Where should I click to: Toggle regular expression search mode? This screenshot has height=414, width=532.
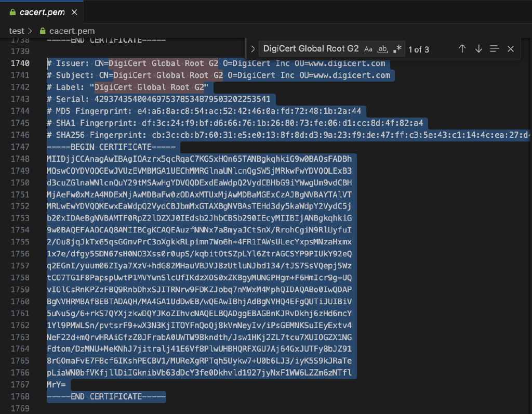pos(397,49)
